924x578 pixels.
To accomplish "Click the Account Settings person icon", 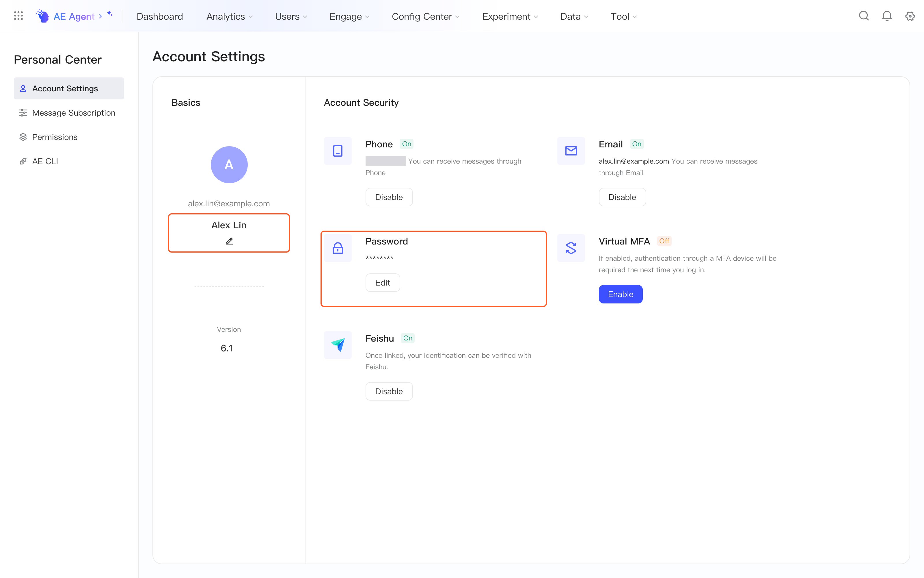I will 23,88.
